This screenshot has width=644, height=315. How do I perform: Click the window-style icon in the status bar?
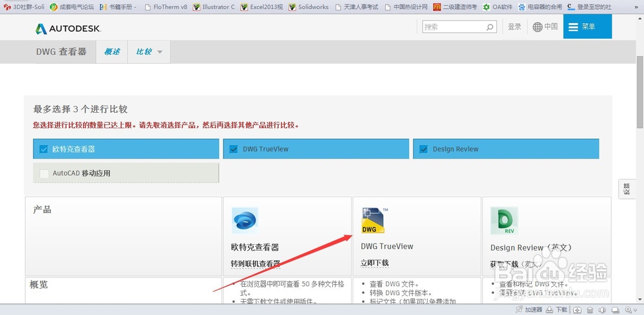(x=615, y=310)
